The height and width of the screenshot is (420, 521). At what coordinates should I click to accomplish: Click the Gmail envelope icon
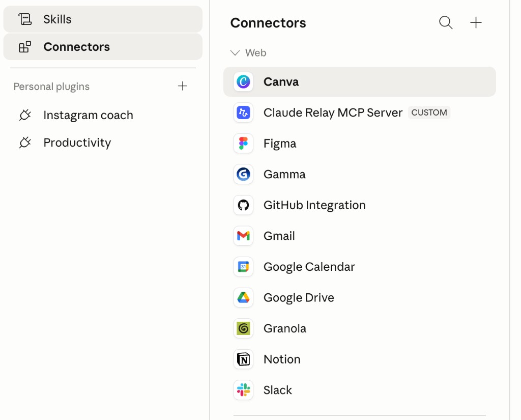[243, 236]
